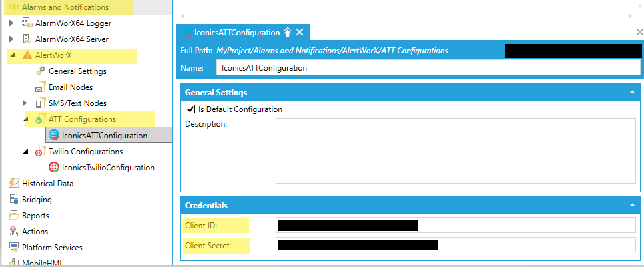Image resolution: width=644 pixels, height=267 pixels.
Task: Click the AlarmWorX64 Logger icon
Action: tap(27, 23)
